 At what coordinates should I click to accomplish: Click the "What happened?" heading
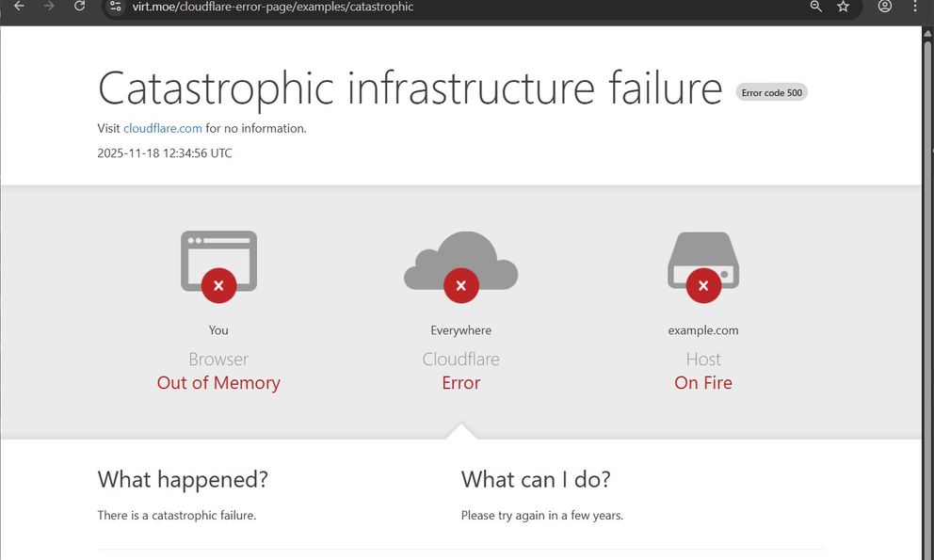point(183,479)
